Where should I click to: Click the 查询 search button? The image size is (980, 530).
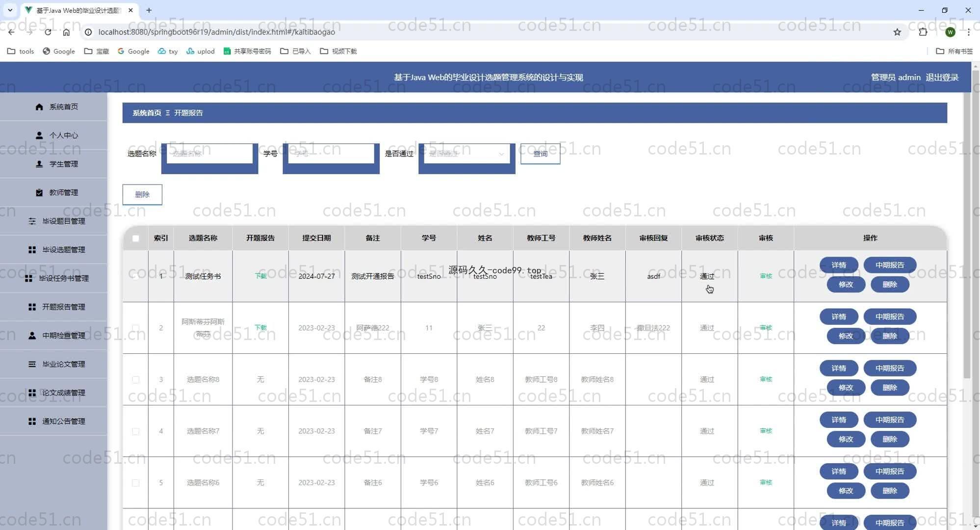click(540, 154)
